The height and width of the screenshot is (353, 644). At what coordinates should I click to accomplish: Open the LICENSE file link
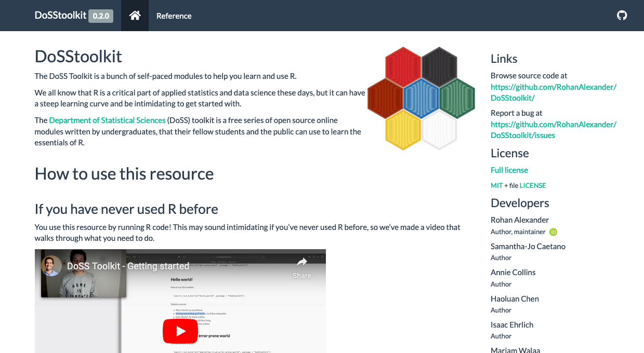point(532,185)
